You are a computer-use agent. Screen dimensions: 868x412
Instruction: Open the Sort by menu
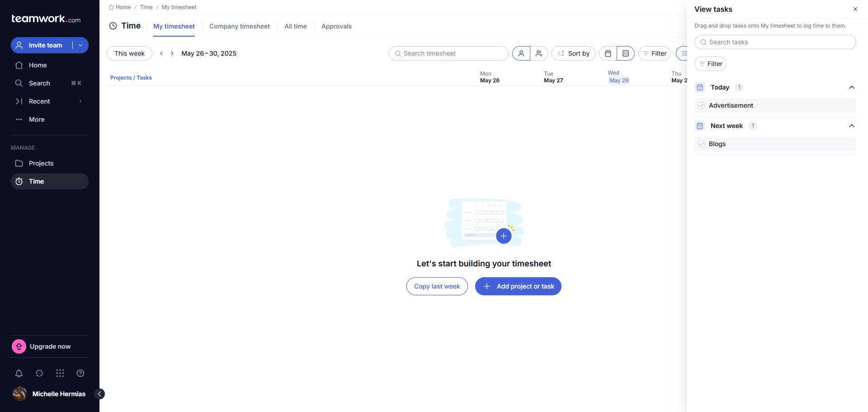[x=573, y=53]
